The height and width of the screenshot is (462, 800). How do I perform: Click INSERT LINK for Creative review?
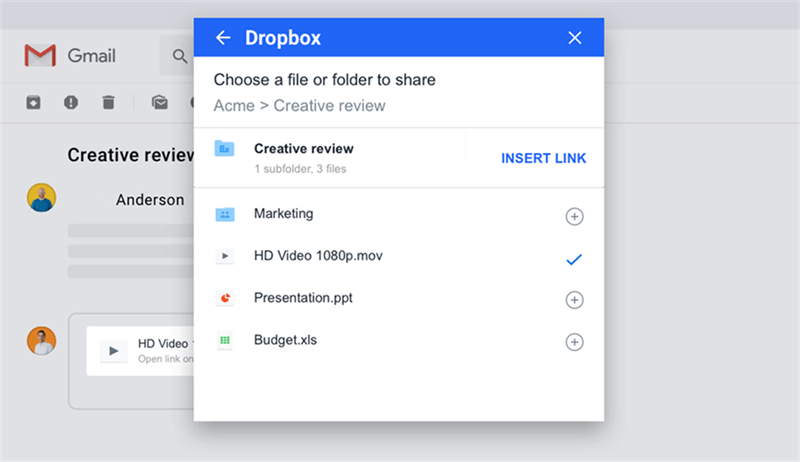pos(543,158)
